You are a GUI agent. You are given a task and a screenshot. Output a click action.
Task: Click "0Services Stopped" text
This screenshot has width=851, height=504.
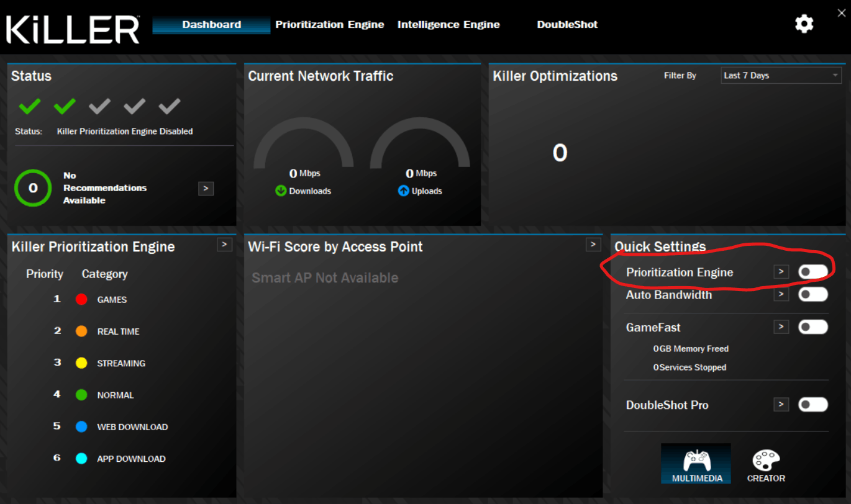click(x=689, y=367)
